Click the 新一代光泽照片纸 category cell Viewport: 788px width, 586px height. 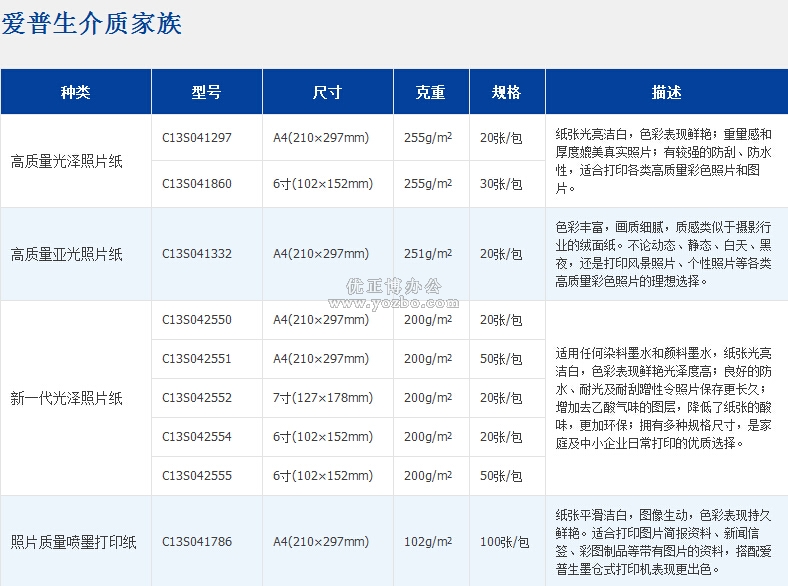coord(67,398)
